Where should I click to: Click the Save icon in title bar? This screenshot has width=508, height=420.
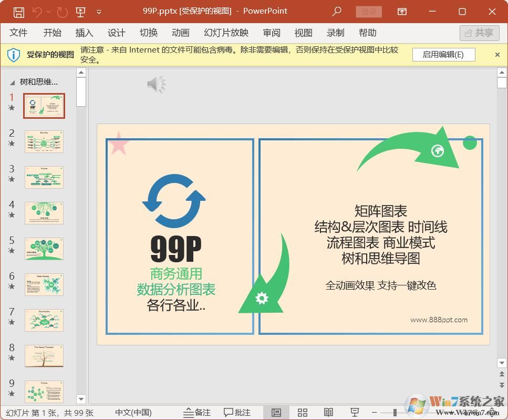18,12
